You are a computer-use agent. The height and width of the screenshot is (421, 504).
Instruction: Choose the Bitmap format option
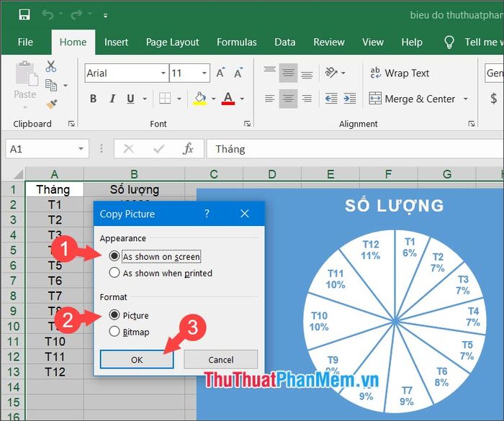point(114,332)
